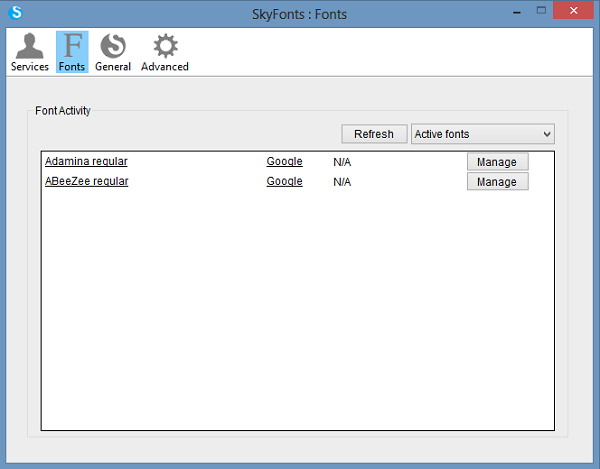The image size is (600, 469).
Task: Select the Fonts tab
Action: tap(72, 52)
